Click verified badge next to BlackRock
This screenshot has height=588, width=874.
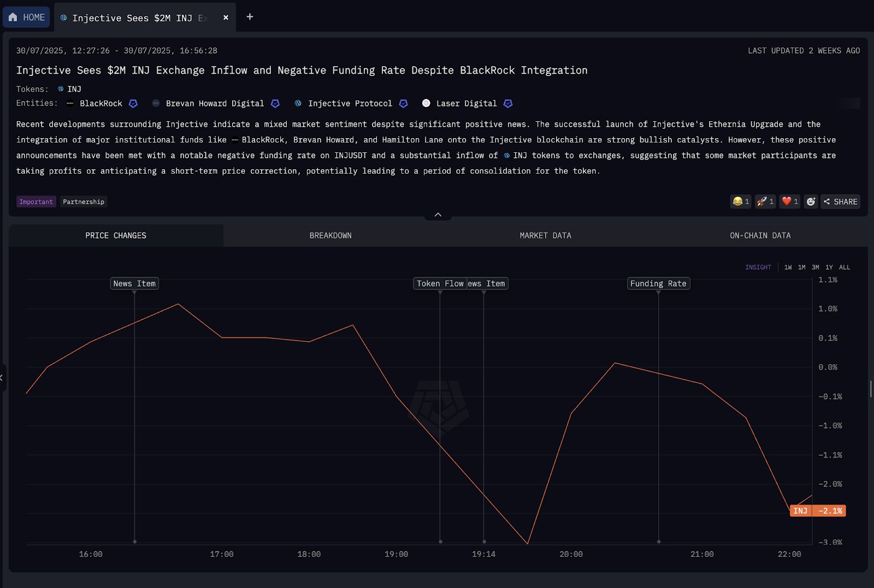pos(133,104)
